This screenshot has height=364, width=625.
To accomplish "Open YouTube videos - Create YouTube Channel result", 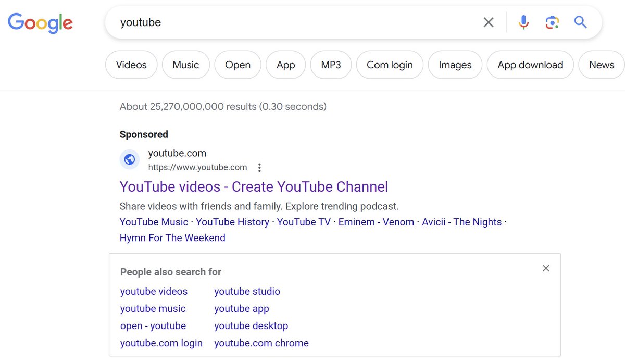I will (x=254, y=186).
